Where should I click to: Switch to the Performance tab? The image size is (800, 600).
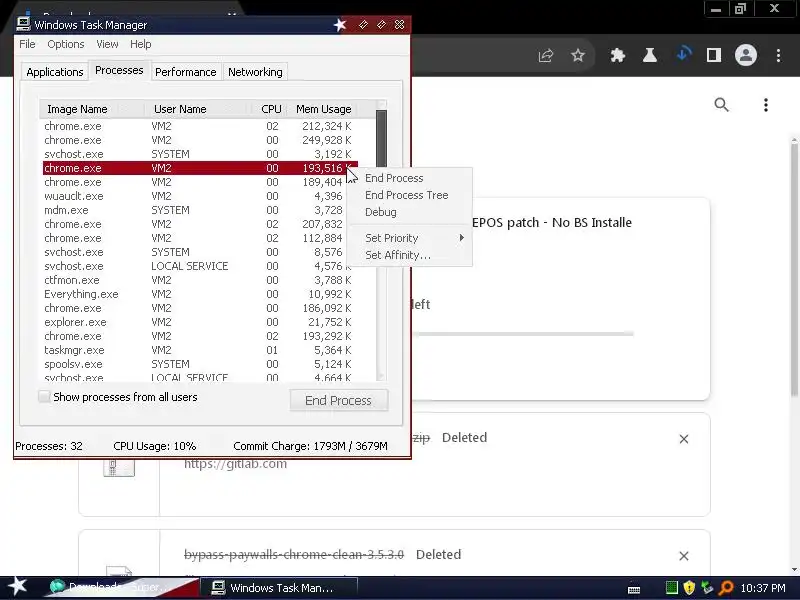point(186,72)
